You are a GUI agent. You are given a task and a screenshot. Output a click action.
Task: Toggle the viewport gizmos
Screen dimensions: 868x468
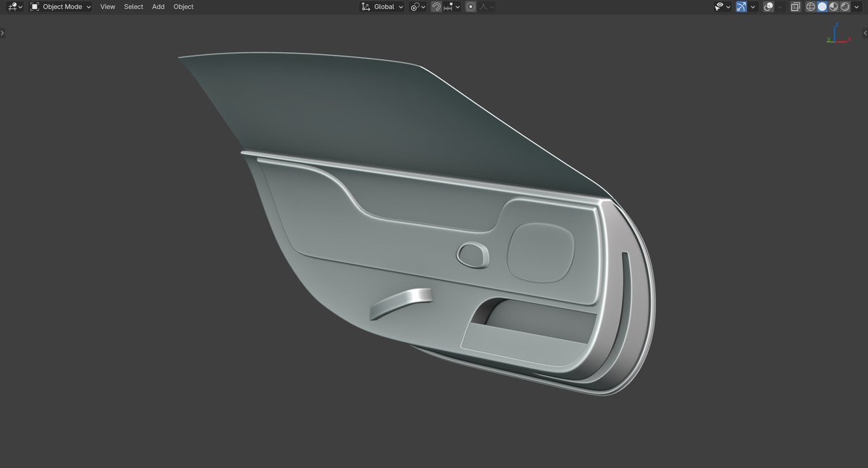pos(741,7)
